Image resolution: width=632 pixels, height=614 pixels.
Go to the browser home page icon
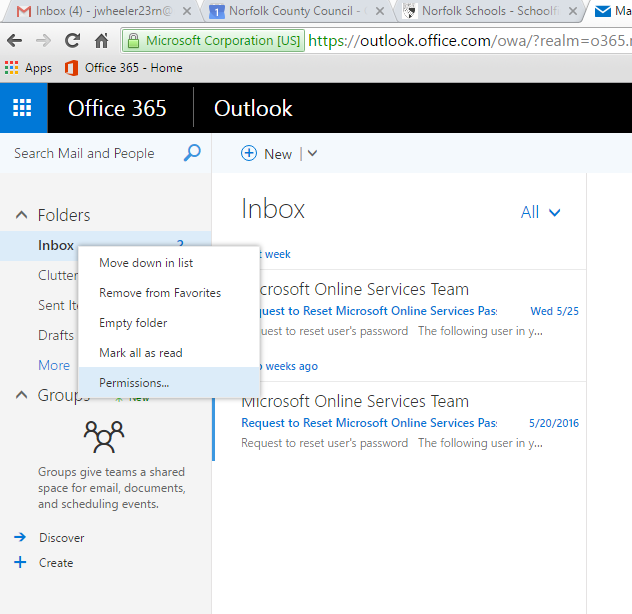pyautogui.click(x=102, y=40)
